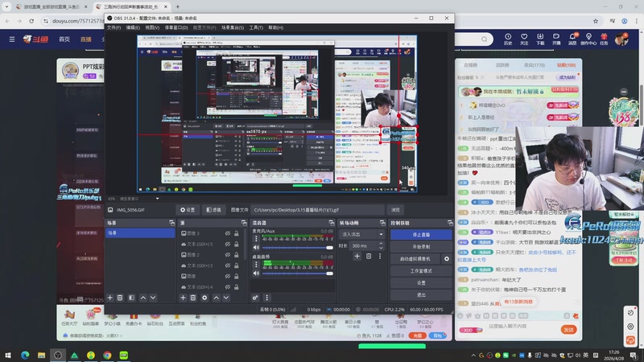The width and height of the screenshot is (644, 362).
Task: Add a scene transition with plus icon
Action: tap(357, 256)
